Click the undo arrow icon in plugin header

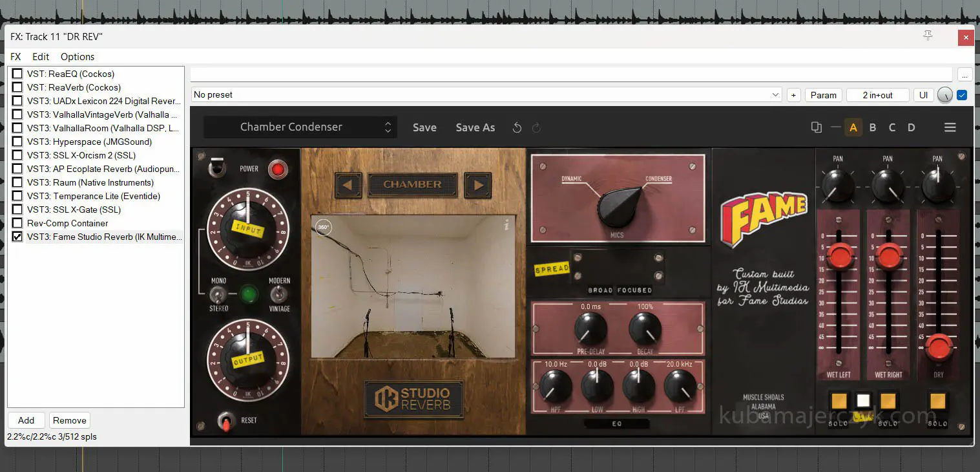click(517, 128)
